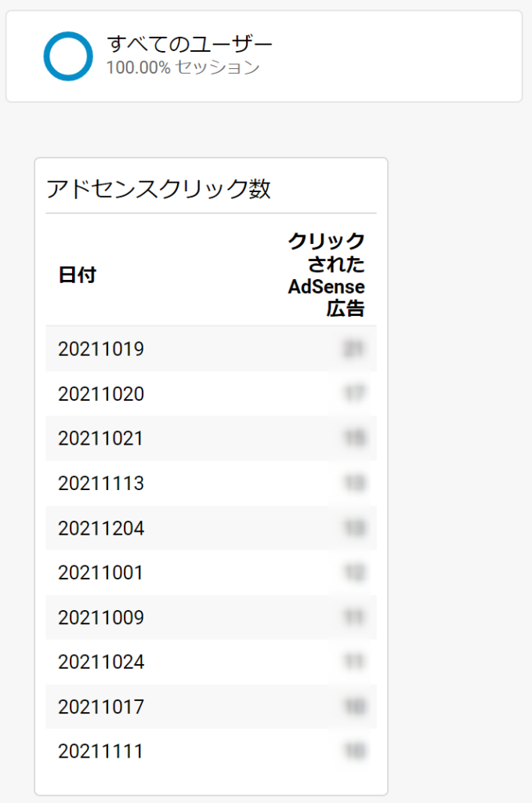Click the blurred value beside 20211204
This screenshot has width=532, height=803.
tap(354, 529)
